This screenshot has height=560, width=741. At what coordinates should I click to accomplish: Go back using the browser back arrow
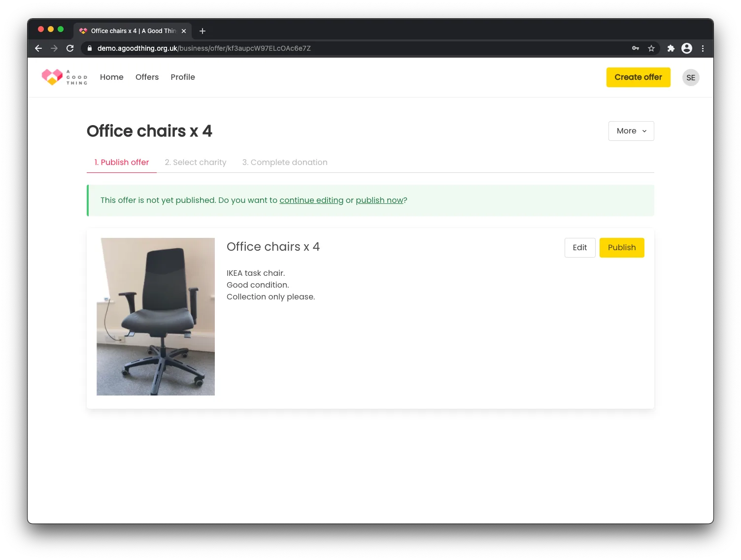tap(38, 48)
